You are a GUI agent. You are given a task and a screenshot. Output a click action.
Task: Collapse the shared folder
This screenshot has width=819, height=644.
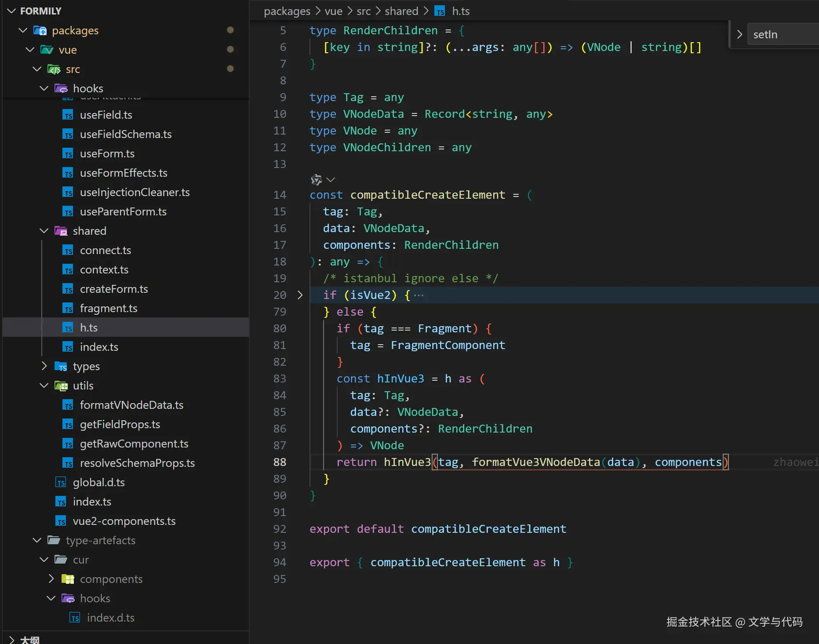tap(44, 231)
